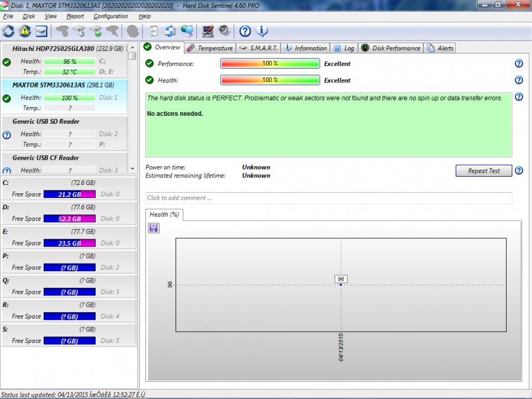This screenshot has height=399, width=532.
Task: Switch to the Alerts tab
Action: coord(440,48)
